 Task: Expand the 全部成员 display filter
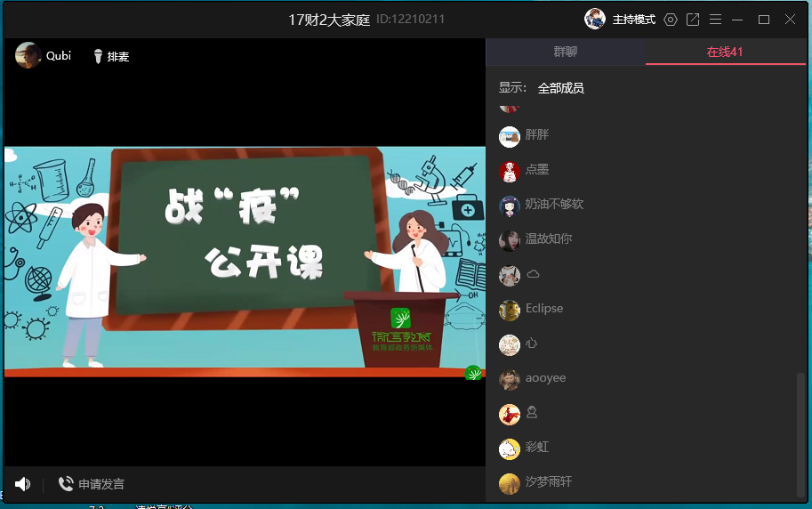[x=560, y=88]
